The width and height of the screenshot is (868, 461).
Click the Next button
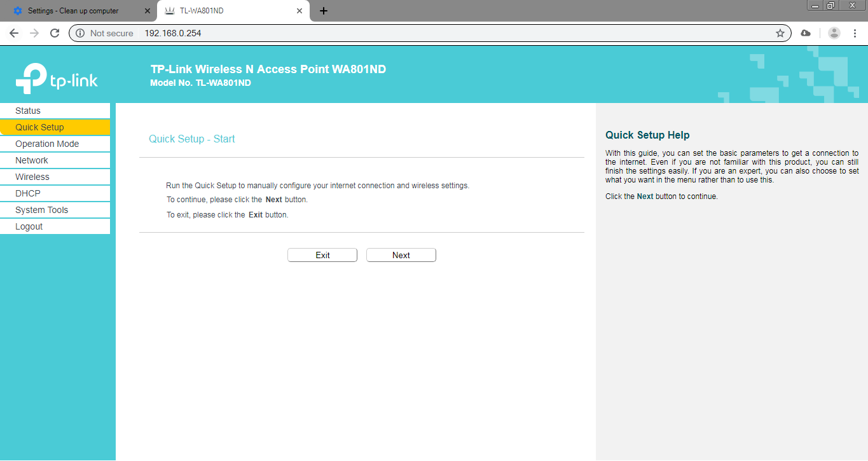pyautogui.click(x=401, y=255)
